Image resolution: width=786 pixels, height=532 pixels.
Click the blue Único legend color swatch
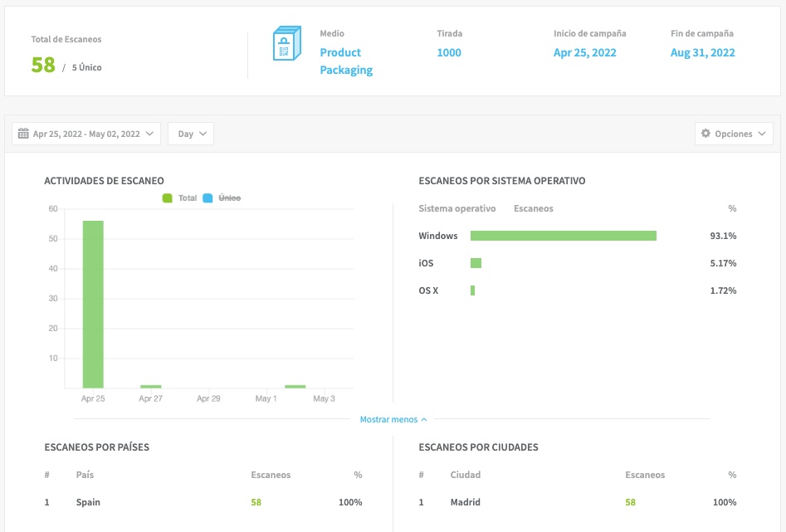tap(207, 198)
